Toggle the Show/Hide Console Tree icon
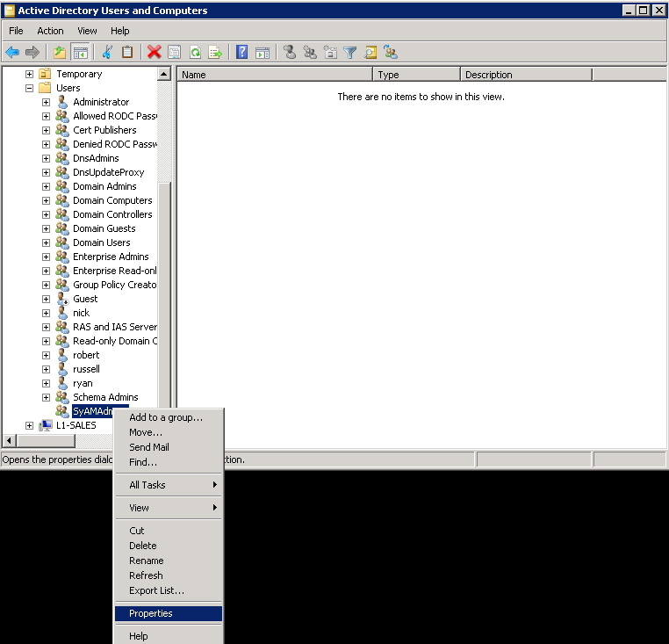This screenshot has width=669, height=644. pos(80,52)
